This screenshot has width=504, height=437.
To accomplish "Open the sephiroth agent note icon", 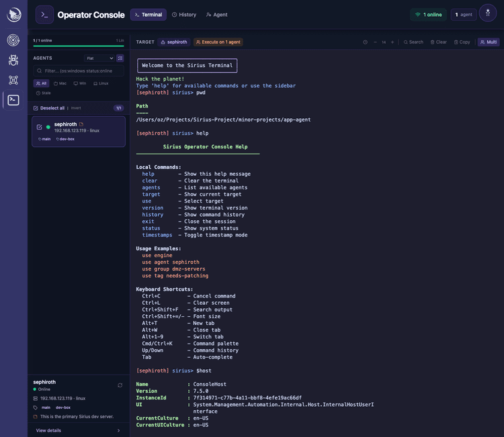I will coord(81,124).
